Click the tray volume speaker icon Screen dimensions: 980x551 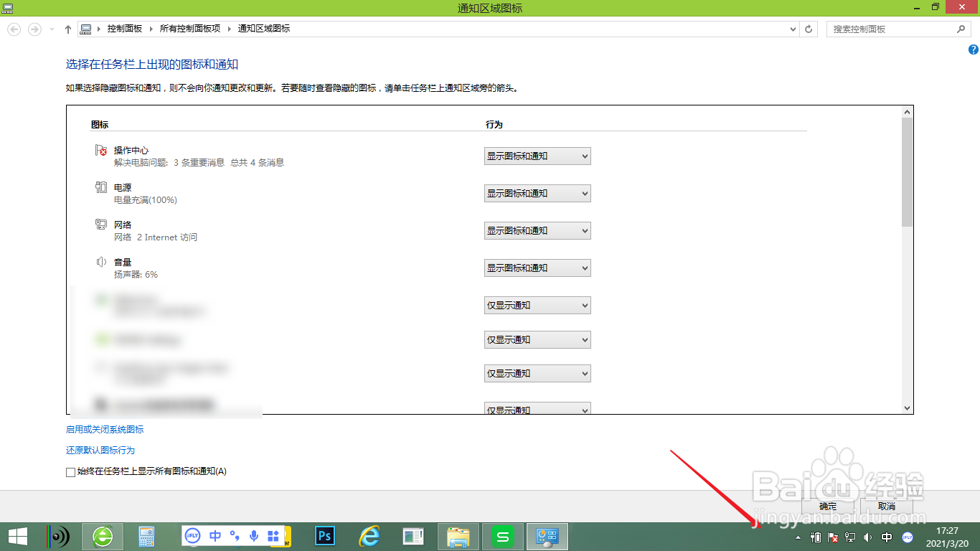point(867,537)
